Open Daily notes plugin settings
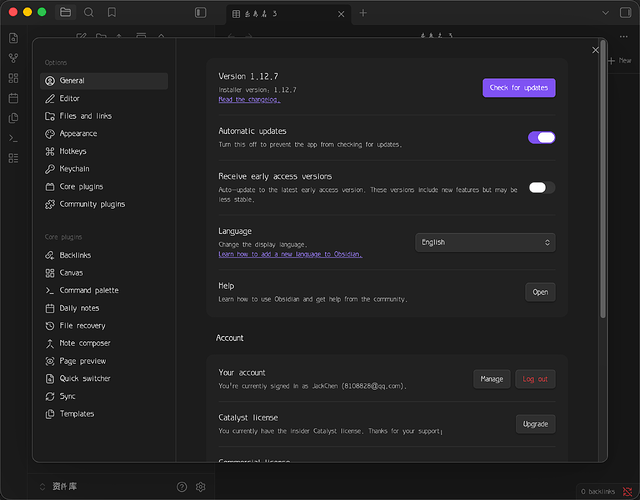Screen dimensions: 640x500 [x=104, y=308]
